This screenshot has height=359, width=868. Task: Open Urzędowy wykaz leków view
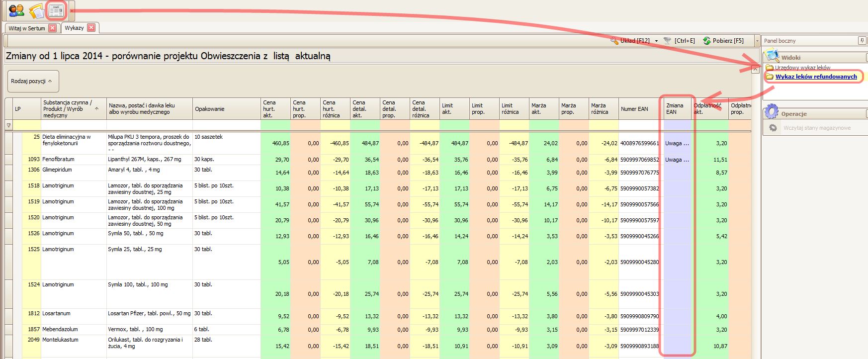coord(802,68)
